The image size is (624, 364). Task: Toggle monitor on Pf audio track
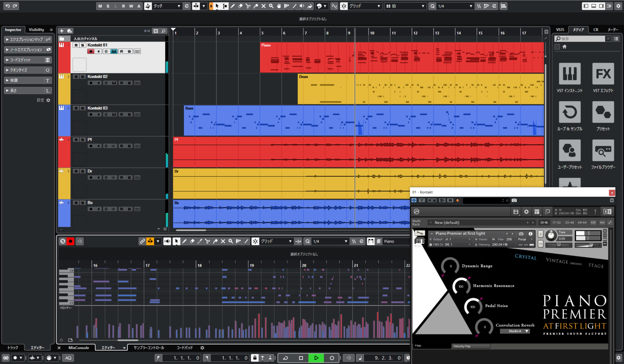click(x=98, y=146)
